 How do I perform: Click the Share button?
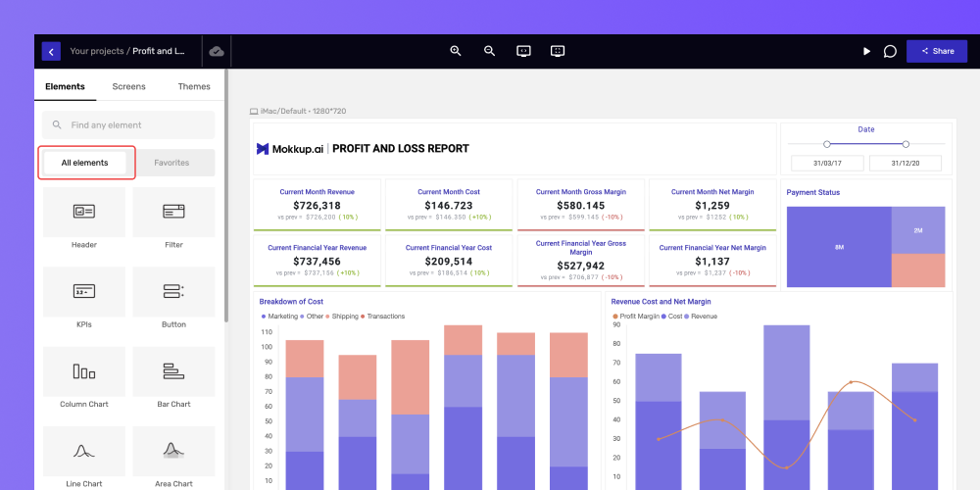coord(936,51)
